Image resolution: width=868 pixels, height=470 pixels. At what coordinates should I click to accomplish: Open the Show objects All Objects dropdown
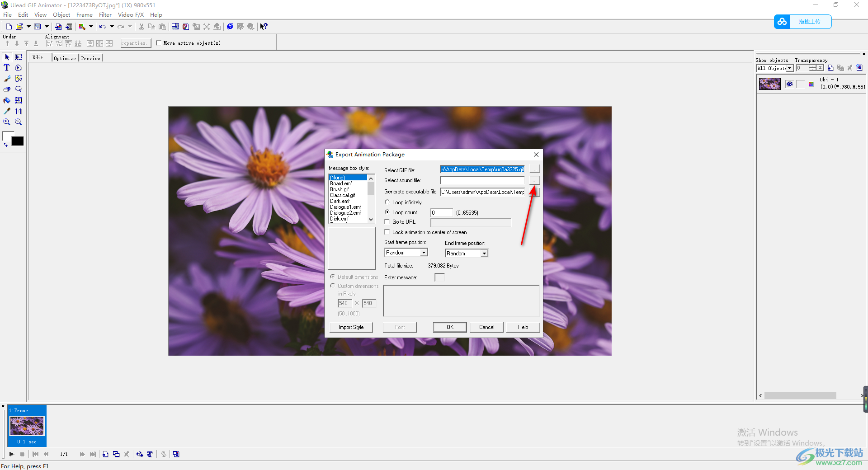tap(789, 68)
